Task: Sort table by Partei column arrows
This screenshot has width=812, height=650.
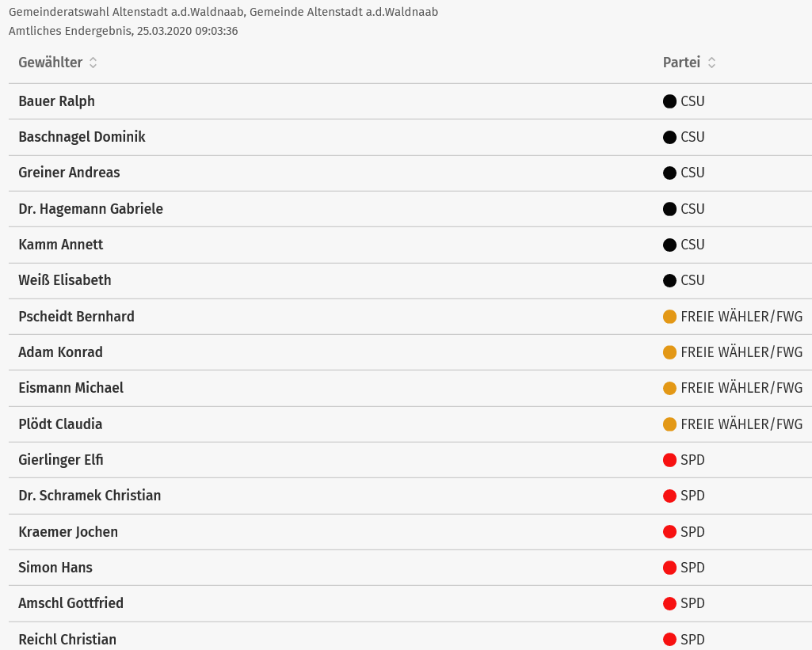Action: click(x=711, y=63)
